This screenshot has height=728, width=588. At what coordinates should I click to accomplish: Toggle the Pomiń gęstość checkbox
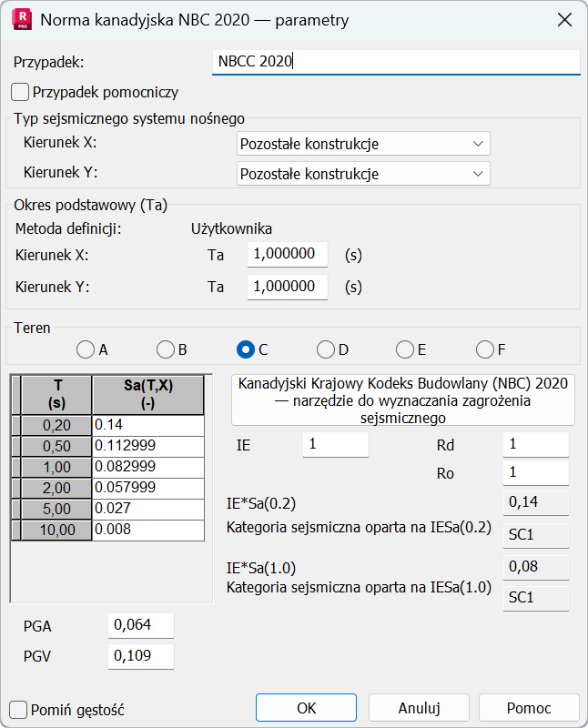click(18, 710)
